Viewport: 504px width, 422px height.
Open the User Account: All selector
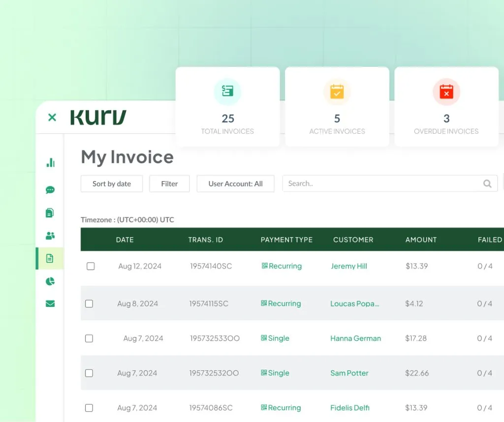coord(235,184)
